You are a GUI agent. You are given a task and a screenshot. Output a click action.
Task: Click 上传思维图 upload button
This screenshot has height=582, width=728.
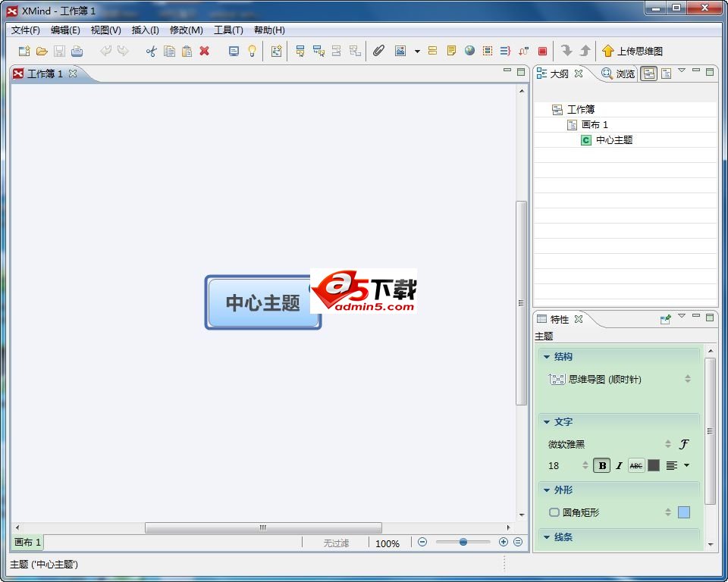point(632,51)
